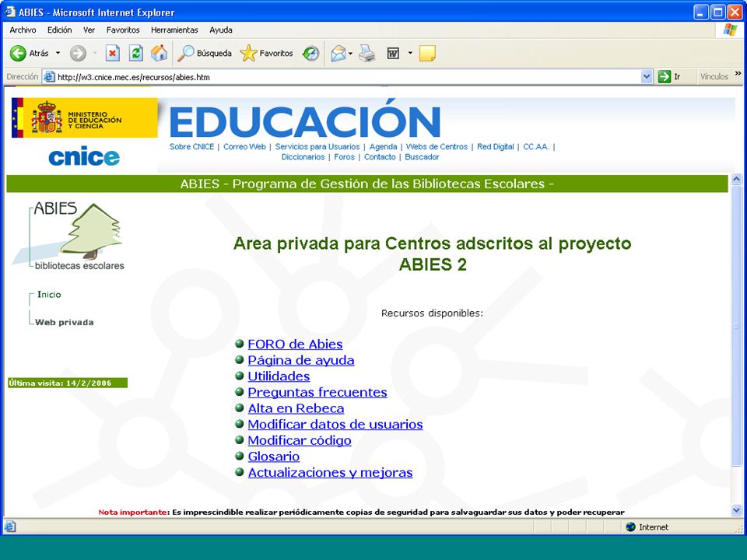The image size is (747, 560).
Task: Click the Correo Web header link
Action: (244, 147)
